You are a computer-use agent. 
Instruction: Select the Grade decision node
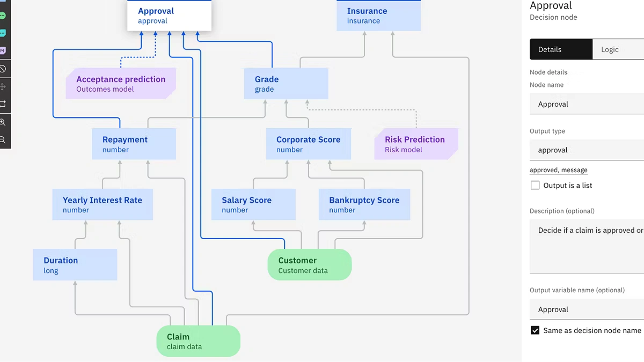click(x=286, y=84)
